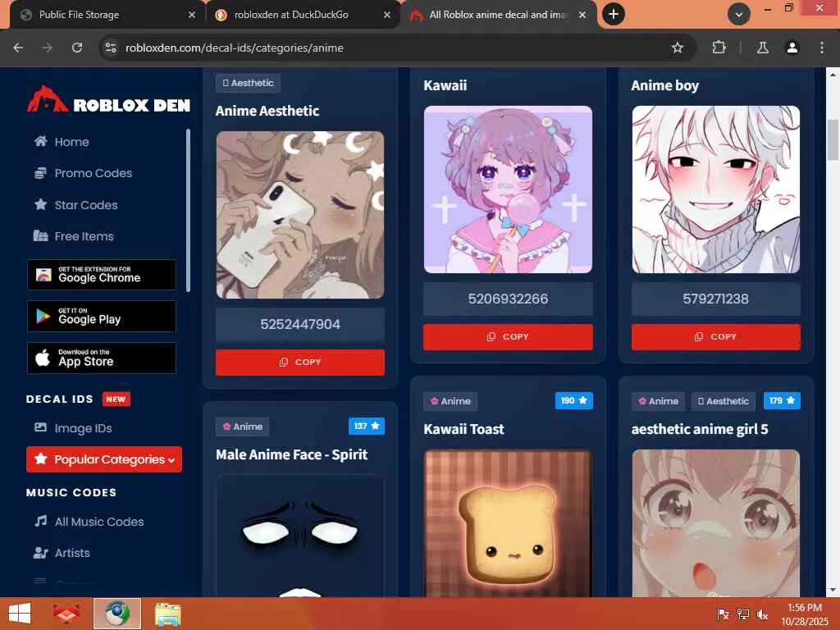The width and height of the screenshot is (840, 630).
Task: Open the App Store download badge
Action: [x=101, y=358]
